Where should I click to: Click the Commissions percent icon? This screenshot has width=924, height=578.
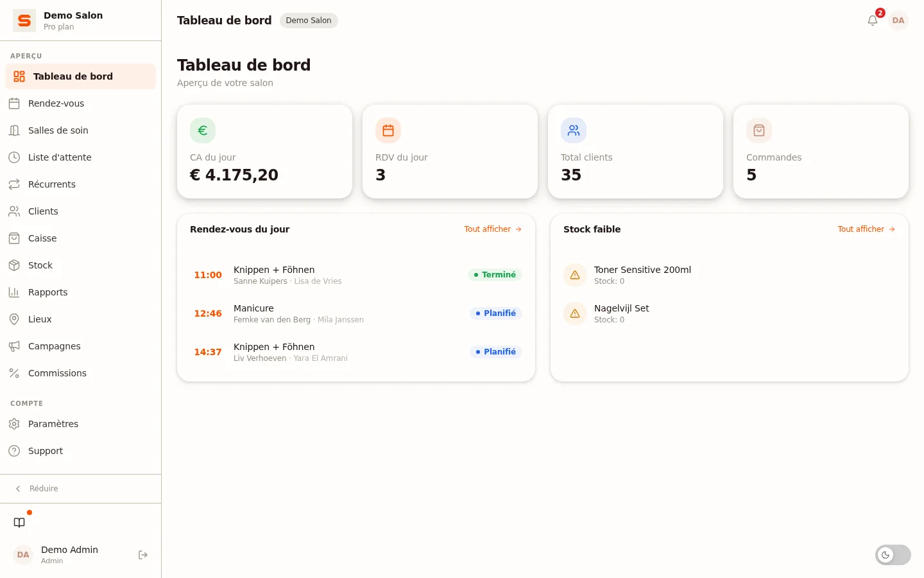click(14, 373)
